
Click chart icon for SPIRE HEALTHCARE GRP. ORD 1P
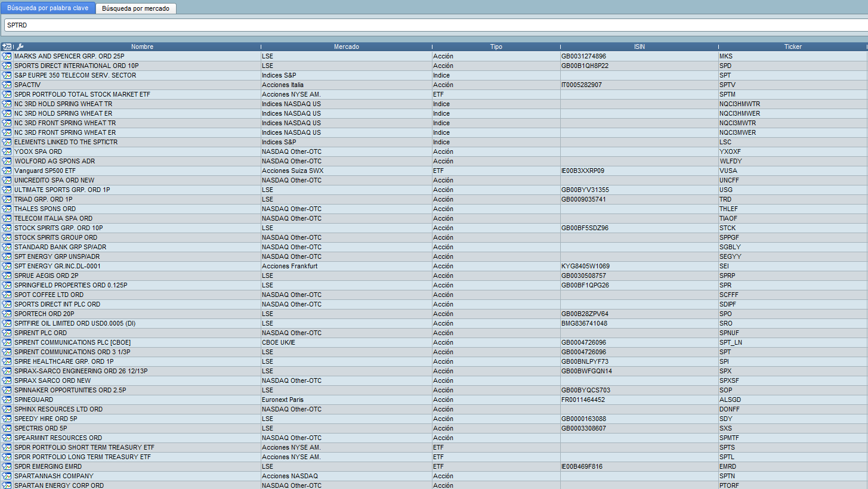coord(7,361)
